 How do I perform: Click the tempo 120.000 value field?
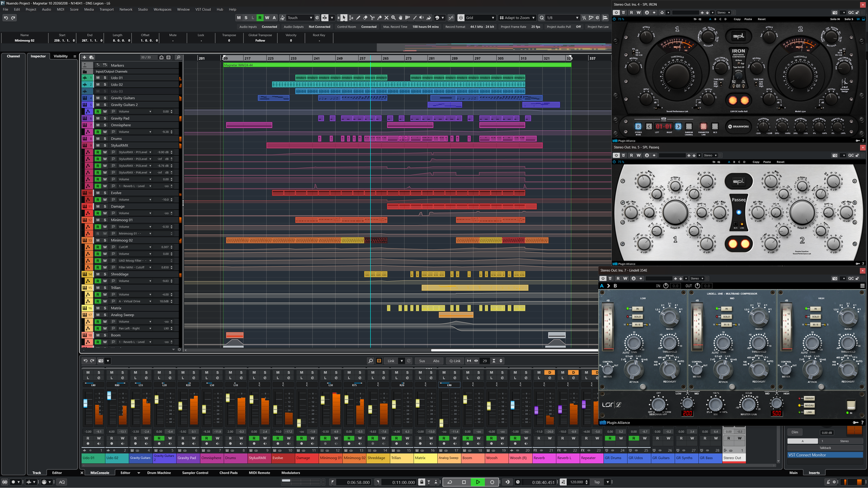pos(576,482)
